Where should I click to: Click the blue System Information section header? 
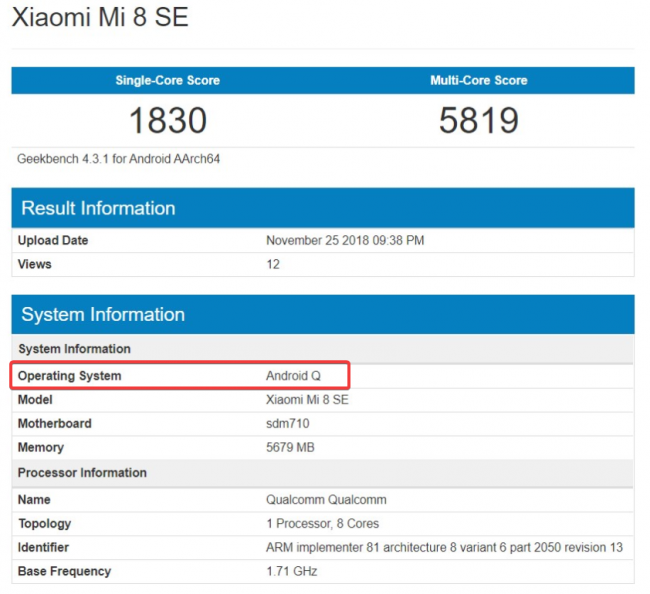pos(103,315)
